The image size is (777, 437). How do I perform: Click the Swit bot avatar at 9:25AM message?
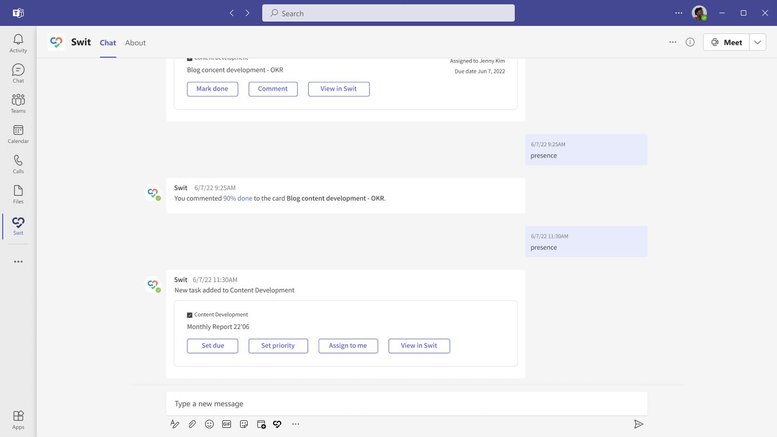153,192
